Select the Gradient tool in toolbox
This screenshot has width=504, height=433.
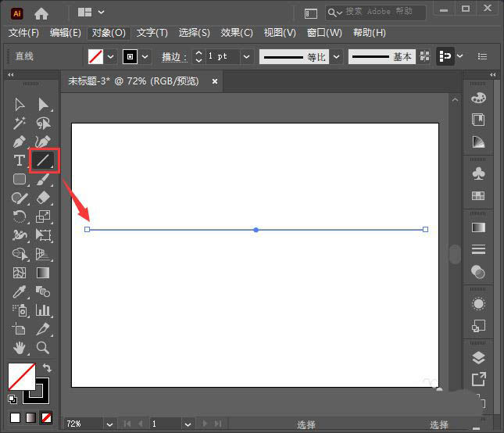tap(43, 273)
